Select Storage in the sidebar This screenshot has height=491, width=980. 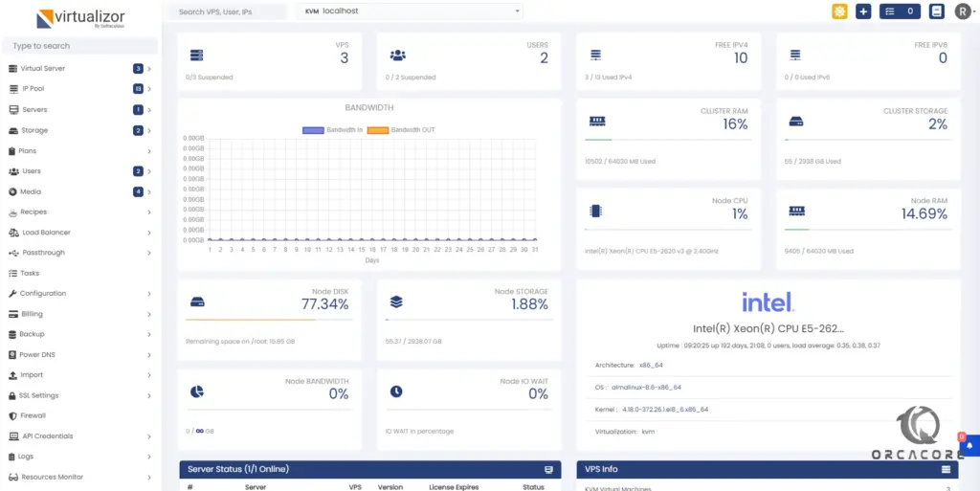tap(34, 130)
